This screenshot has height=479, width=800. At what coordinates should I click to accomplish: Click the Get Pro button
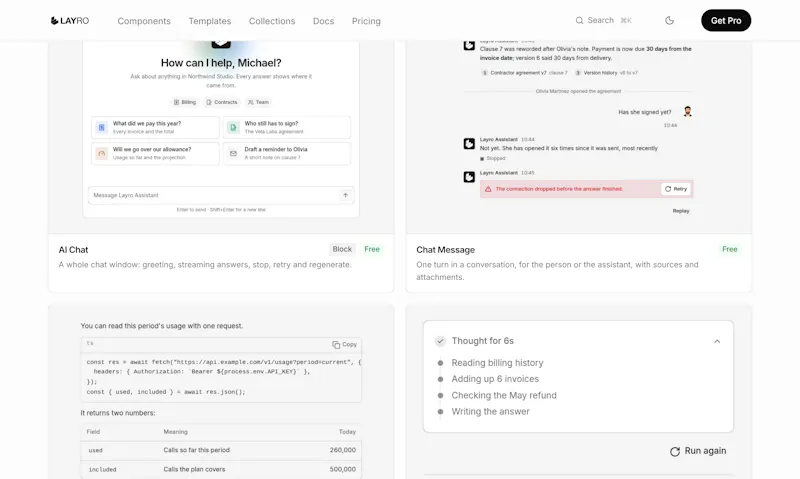coord(726,20)
